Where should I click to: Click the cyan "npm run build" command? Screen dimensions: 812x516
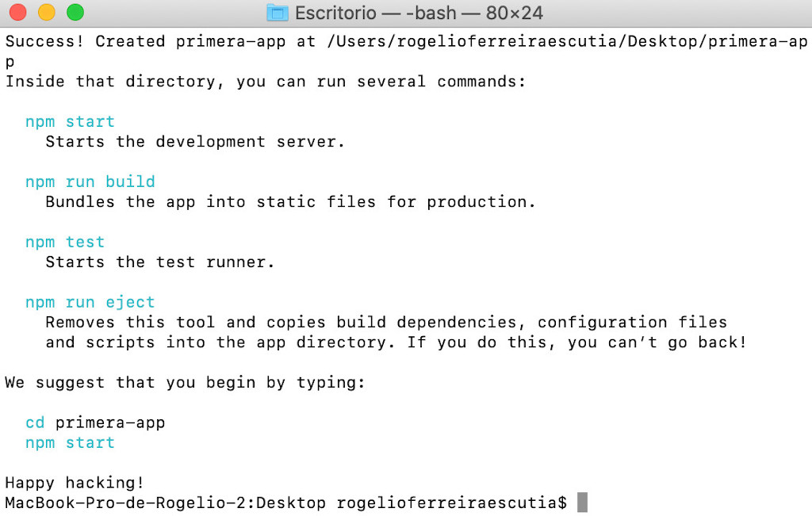coord(90,182)
